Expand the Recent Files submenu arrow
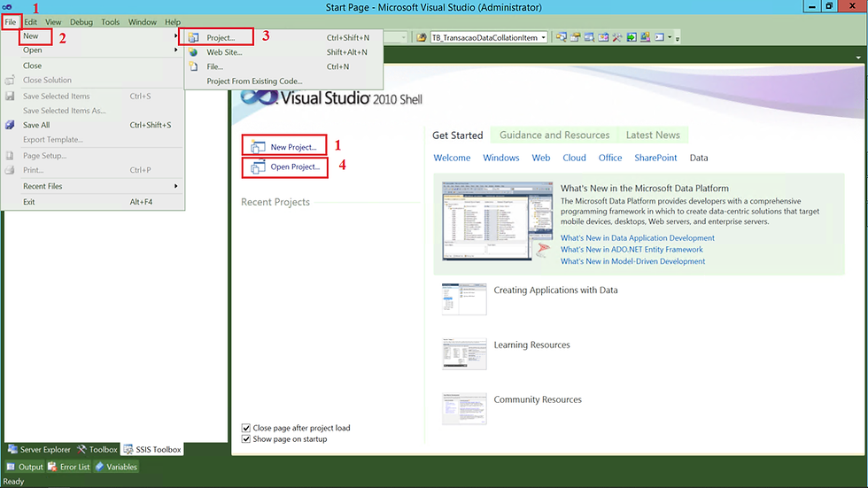Viewport: 868px width, 488px height. click(x=176, y=186)
